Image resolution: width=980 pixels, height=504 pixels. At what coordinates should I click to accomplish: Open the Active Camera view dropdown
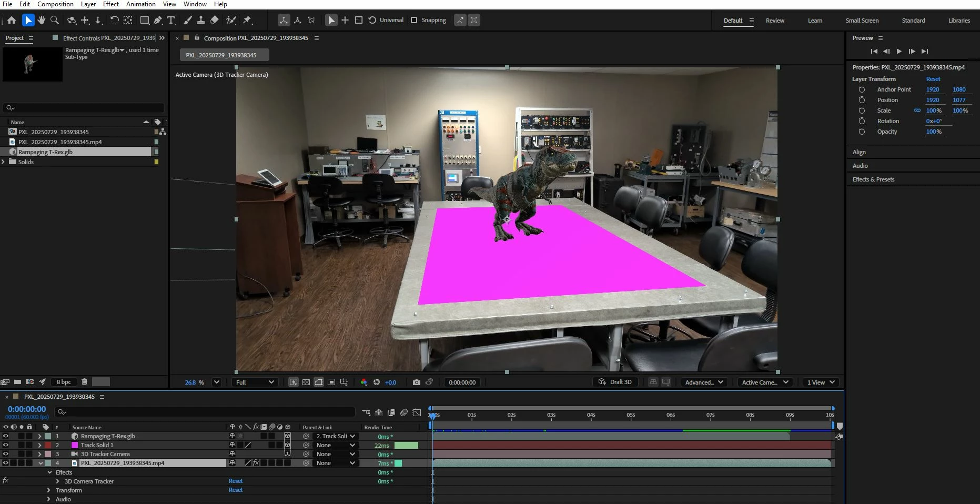[x=765, y=382]
